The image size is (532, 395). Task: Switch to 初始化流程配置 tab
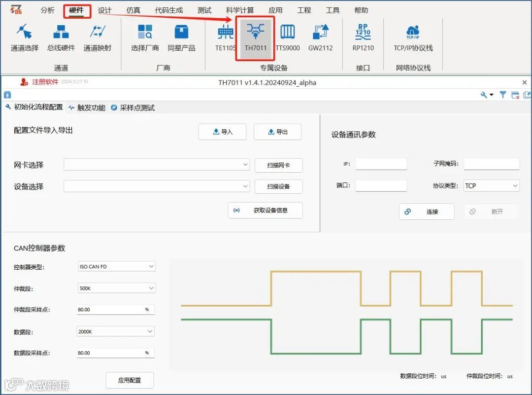coord(34,108)
